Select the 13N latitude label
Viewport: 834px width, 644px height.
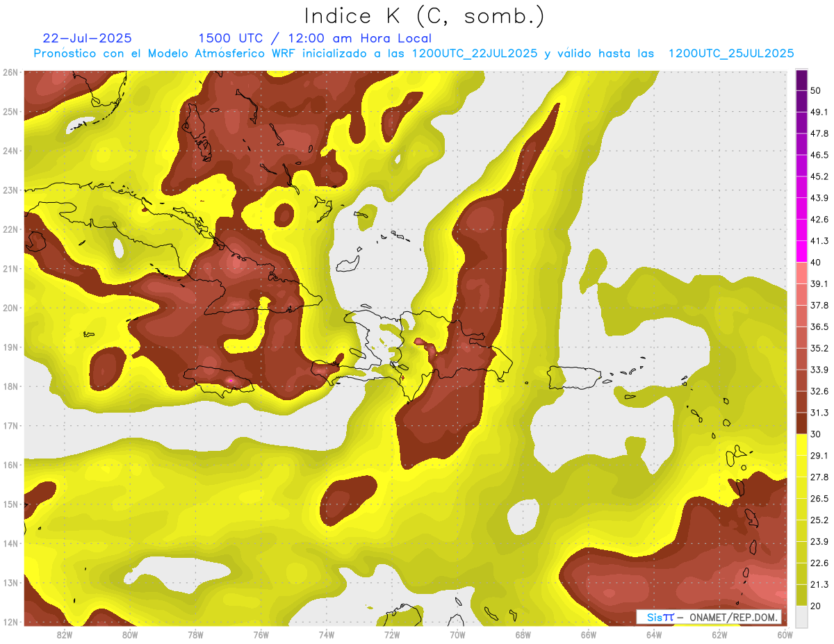[x=10, y=583]
